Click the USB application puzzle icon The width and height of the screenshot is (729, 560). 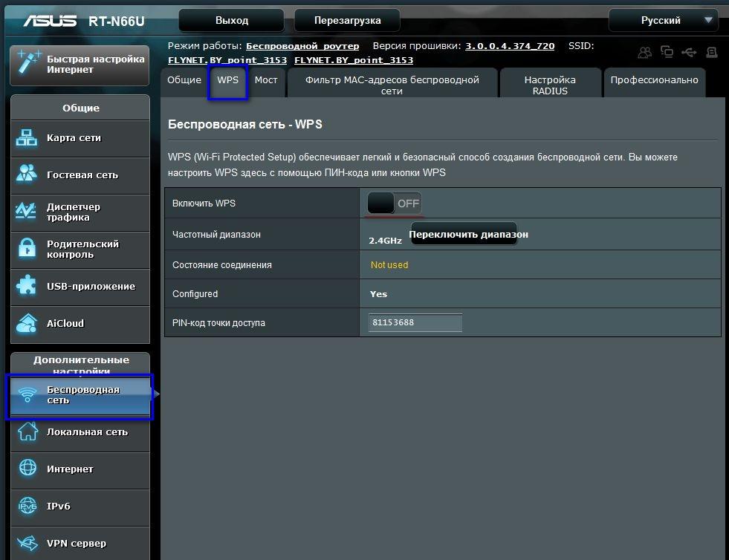(x=26, y=285)
